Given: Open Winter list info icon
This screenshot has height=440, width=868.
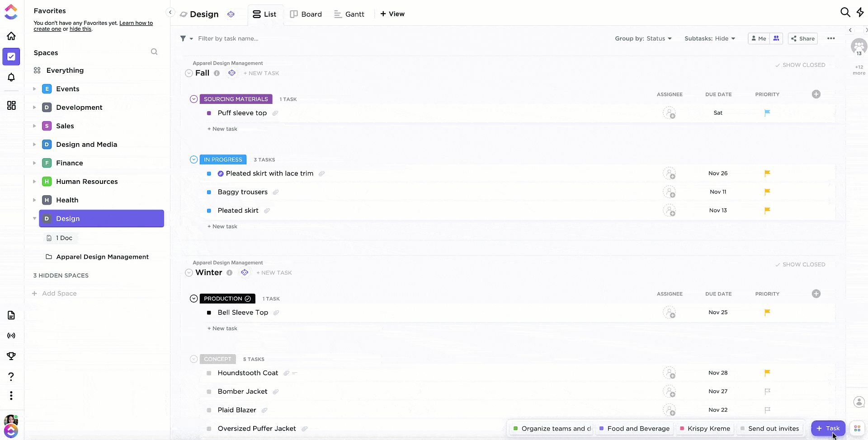Looking at the screenshot, I should point(230,272).
